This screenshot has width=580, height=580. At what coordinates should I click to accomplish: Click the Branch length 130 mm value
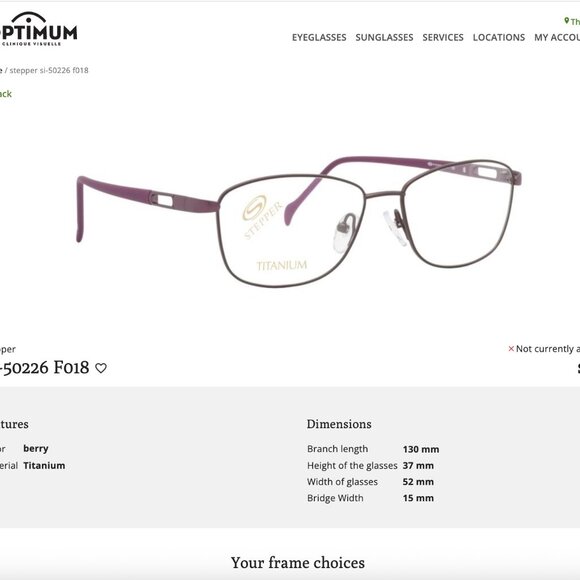click(421, 449)
